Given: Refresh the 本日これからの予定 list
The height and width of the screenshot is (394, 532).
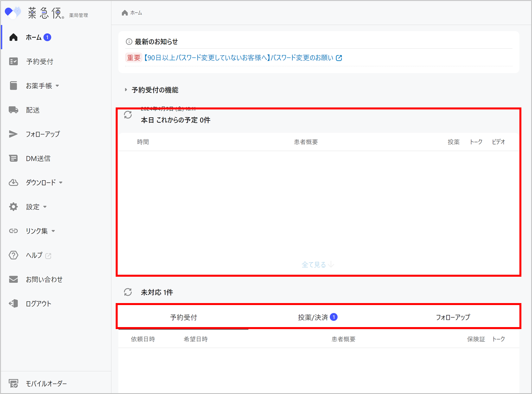Looking at the screenshot, I should 127,115.
